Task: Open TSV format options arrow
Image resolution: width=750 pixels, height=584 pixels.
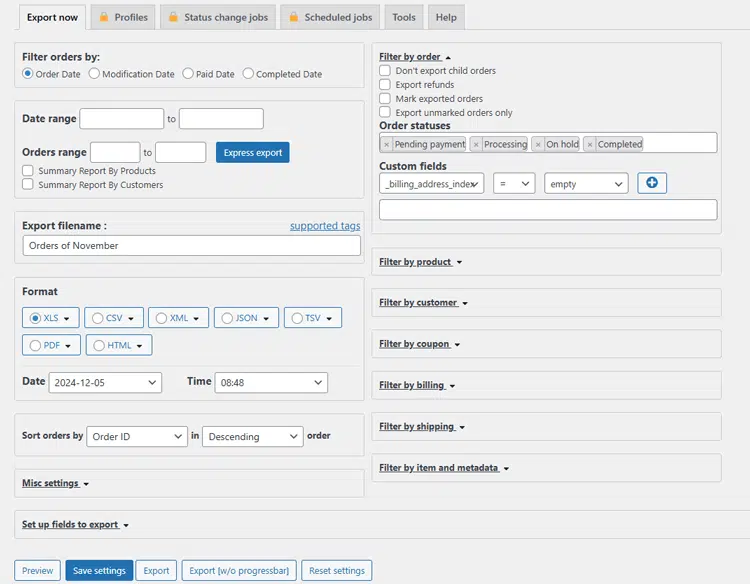Action: [x=329, y=319]
